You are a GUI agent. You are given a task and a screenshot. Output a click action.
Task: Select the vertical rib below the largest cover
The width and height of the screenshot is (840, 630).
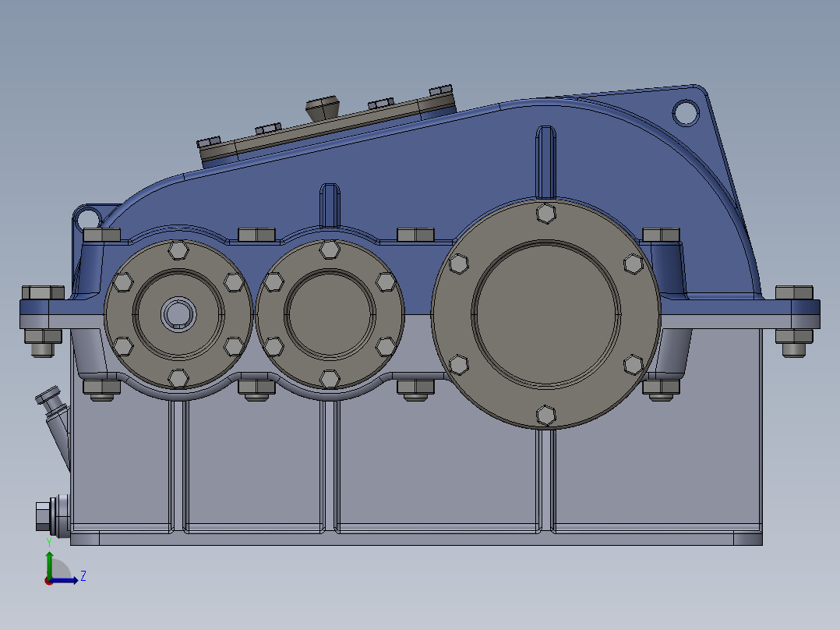(546, 483)
